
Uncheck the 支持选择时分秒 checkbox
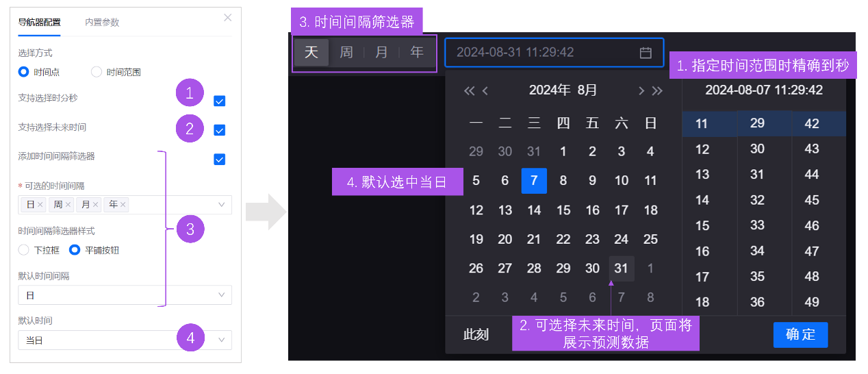[219, 101]
